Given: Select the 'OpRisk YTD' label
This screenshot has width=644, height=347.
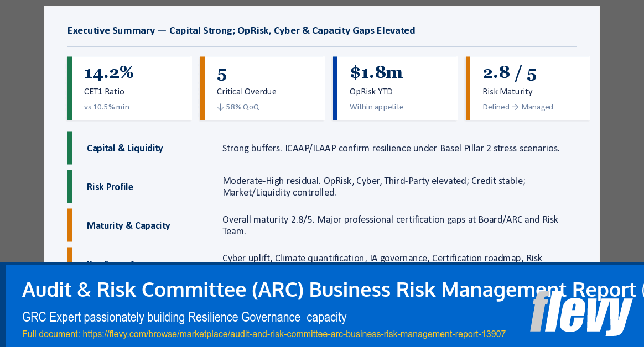Looking at the screenshot, I should point(371,92).
